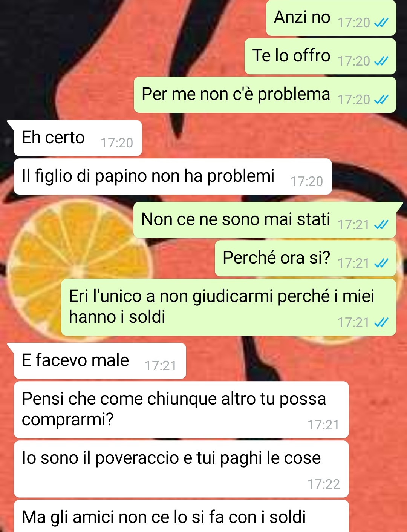Click read-receipt checkmarks on 'Anzi no'
This screenshot has height=532, width=407.
tap(381, 23)
